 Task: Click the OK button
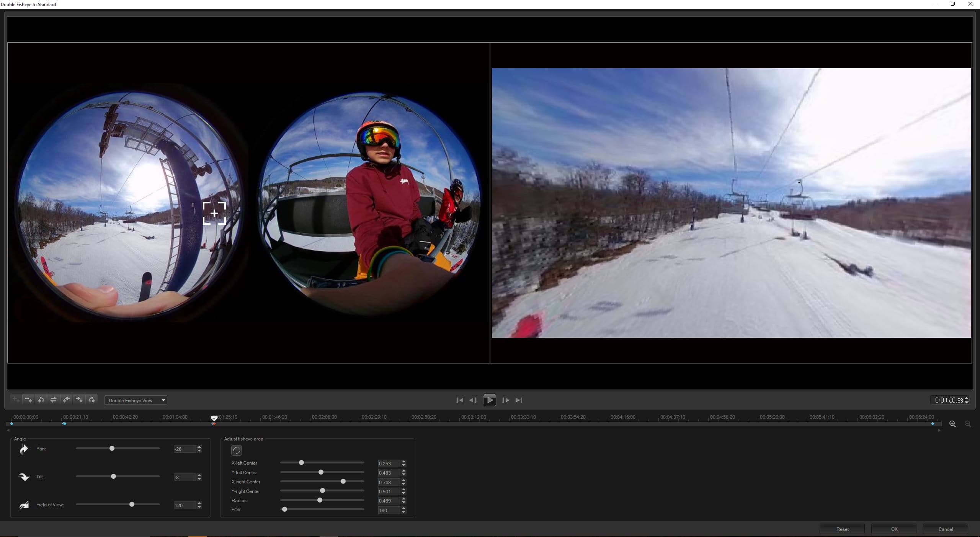click(894, 529)
